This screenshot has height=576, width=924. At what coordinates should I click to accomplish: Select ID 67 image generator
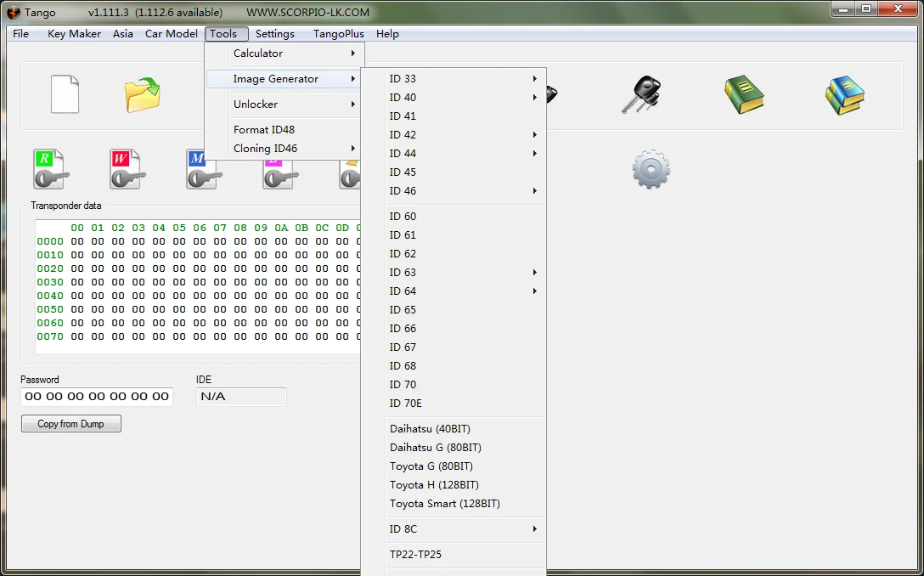454,347
